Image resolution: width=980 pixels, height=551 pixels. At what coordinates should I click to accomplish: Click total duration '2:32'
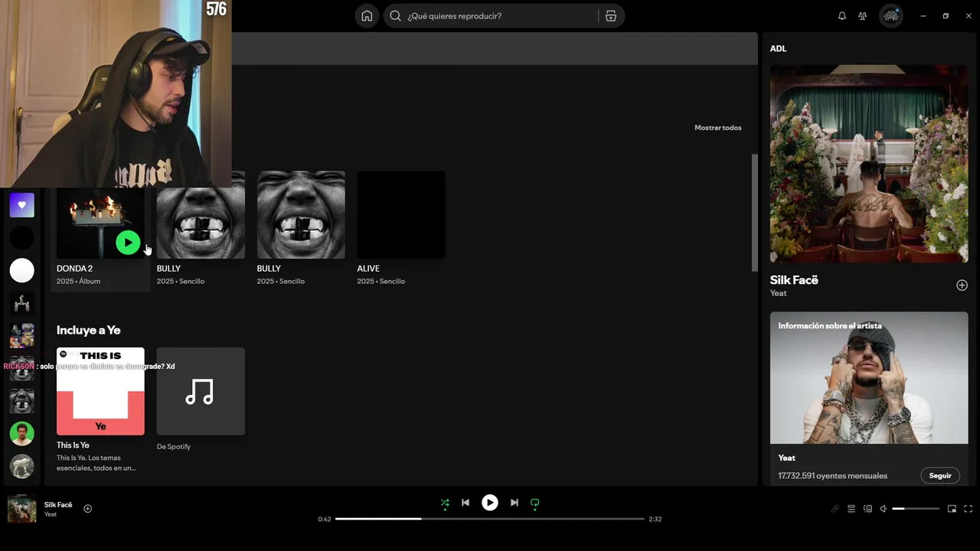[655, 519]
